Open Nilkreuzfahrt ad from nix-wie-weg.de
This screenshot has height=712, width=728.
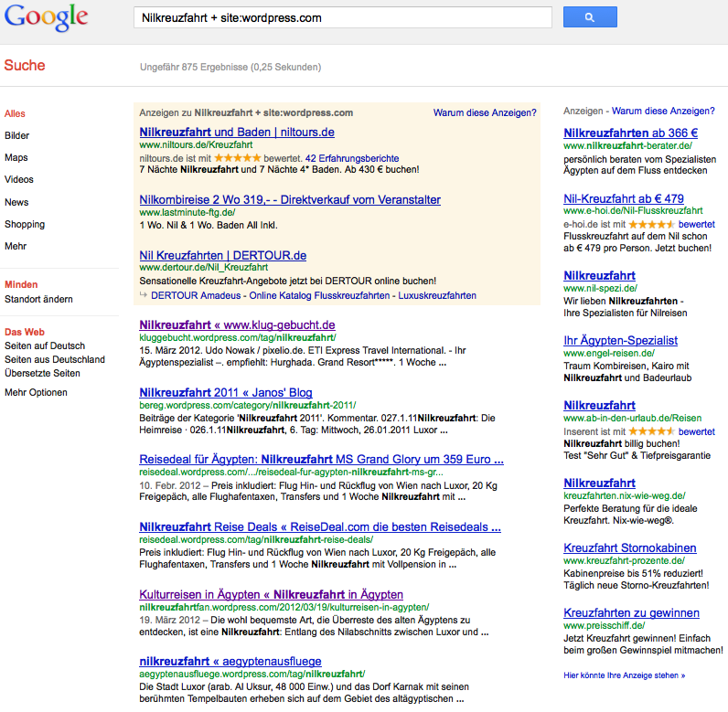[x=599, y=483]
